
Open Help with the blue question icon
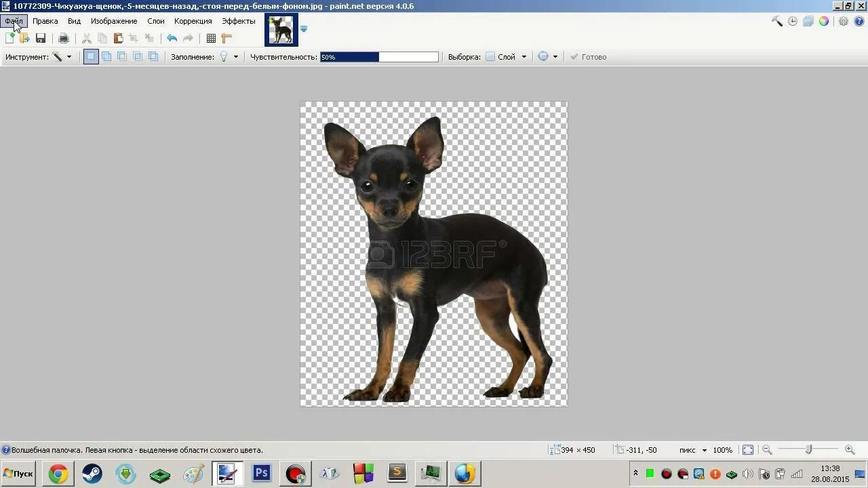click(x=859, y=21)
